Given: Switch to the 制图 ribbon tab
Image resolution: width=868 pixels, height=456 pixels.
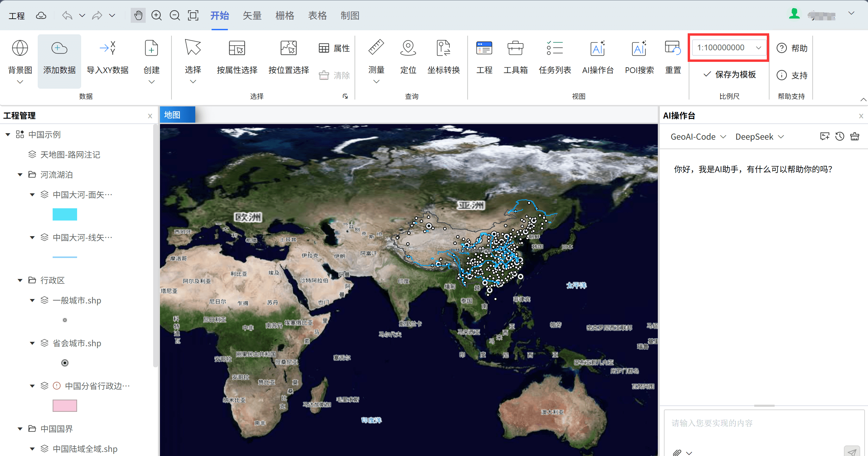Looking at the screenshot, I should click(350, 16).
